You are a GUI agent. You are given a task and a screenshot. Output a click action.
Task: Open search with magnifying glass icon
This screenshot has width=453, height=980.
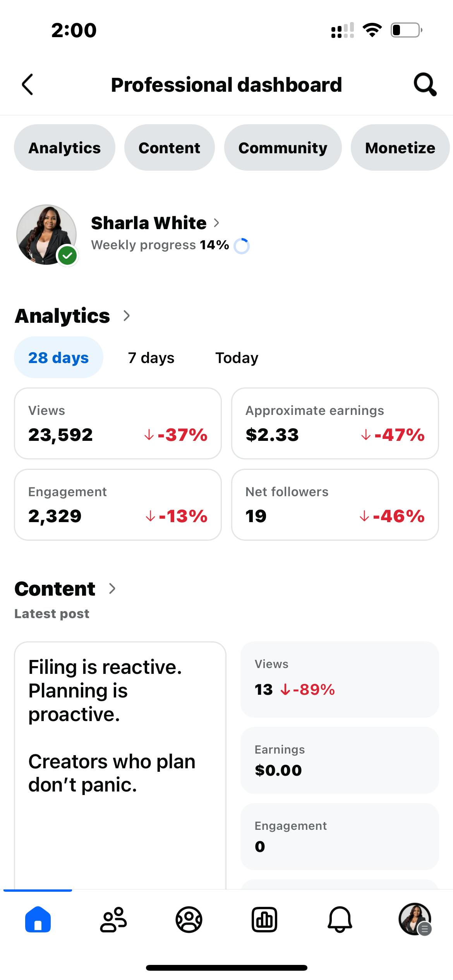coord(425,84)
